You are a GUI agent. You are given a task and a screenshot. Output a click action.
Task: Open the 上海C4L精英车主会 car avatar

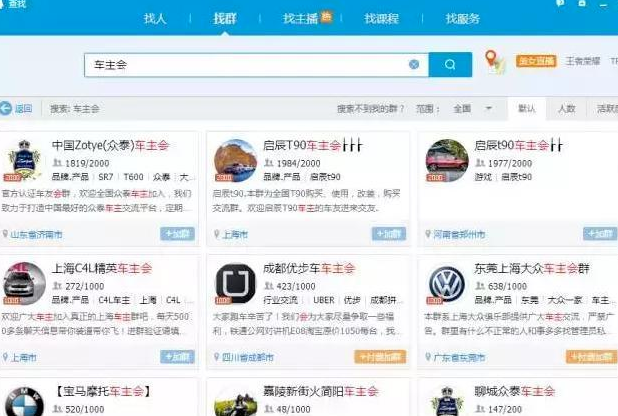coord(24,284)
